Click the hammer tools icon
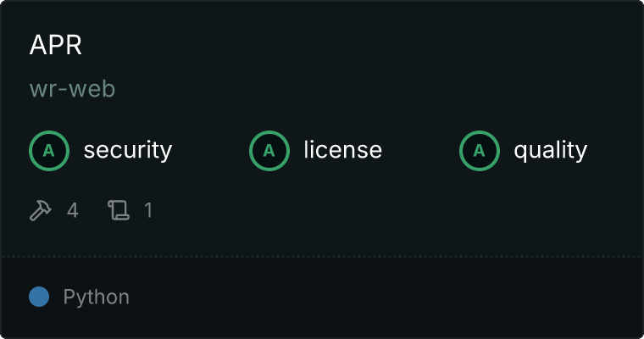The width and height of the screenshot is (644, 339). pos(41,210)
